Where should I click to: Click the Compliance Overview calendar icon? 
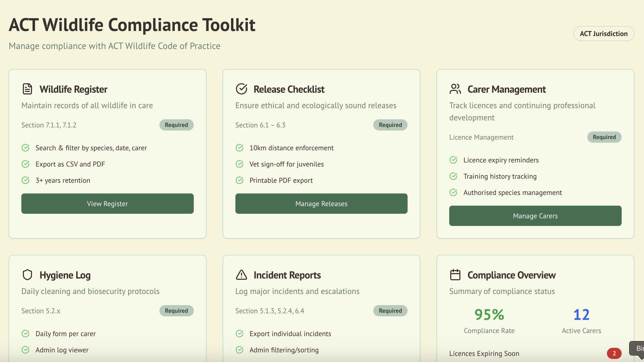point(455,275)
